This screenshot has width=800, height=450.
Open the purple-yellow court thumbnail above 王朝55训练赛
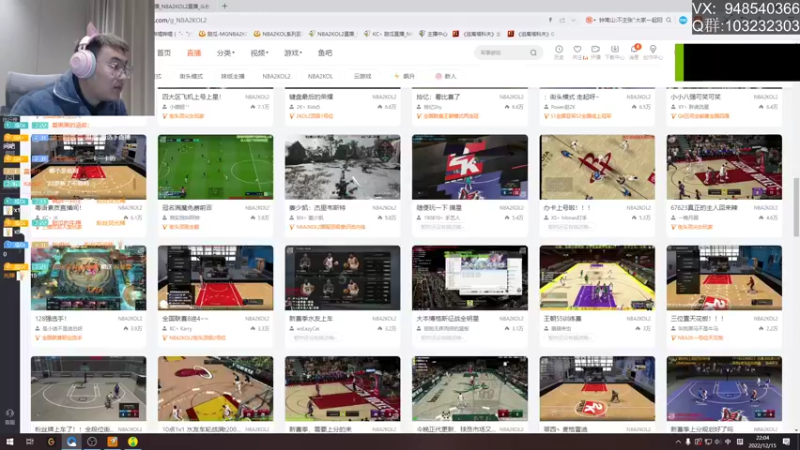[597, 278]
